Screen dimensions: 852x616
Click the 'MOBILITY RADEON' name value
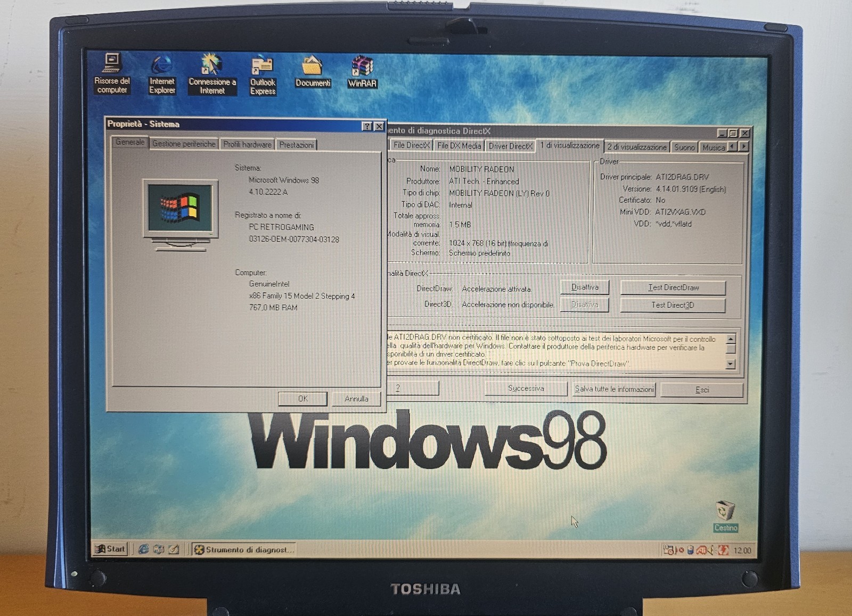click(481, 169)
